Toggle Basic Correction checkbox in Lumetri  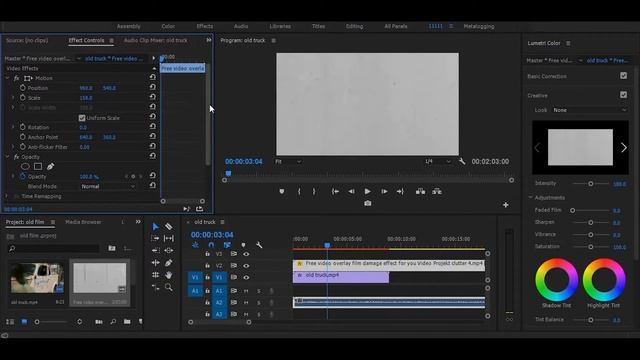[623, 76]
